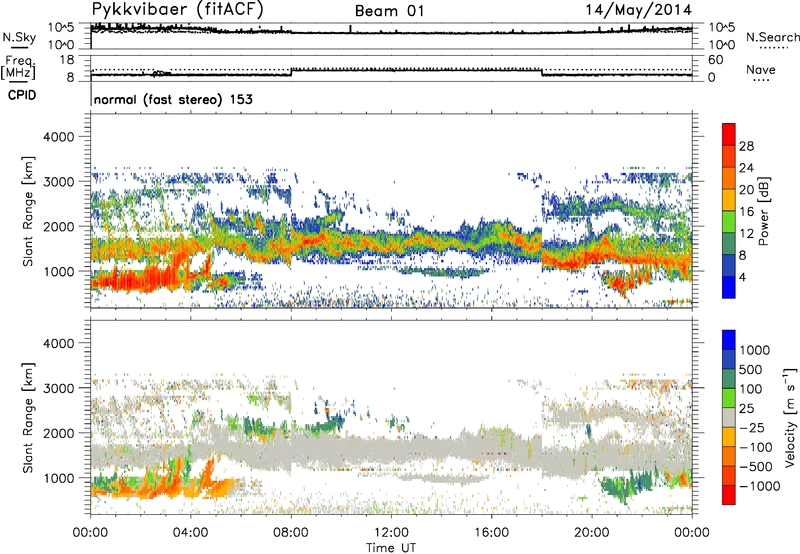This screenshot has width=800, height=554.
Task: Click the -1000 value on Velocity colorbar
Action: (x=760, y=486)
